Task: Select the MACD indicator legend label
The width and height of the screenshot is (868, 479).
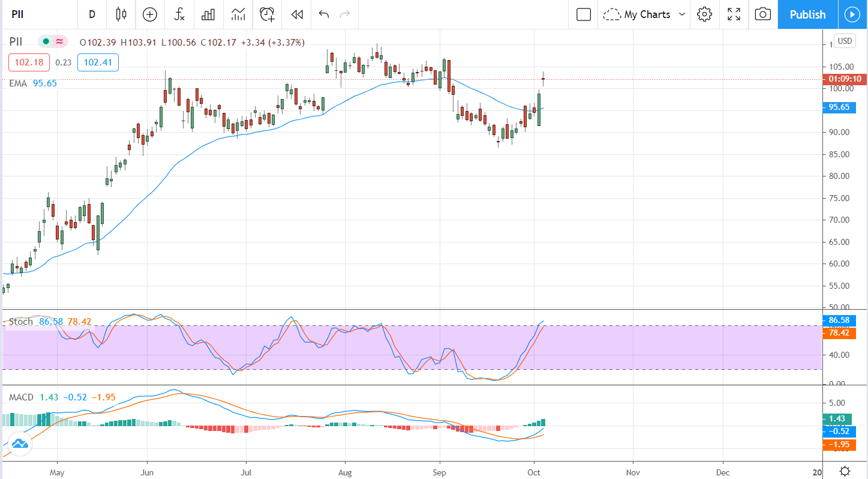Action: coord(22,397)
